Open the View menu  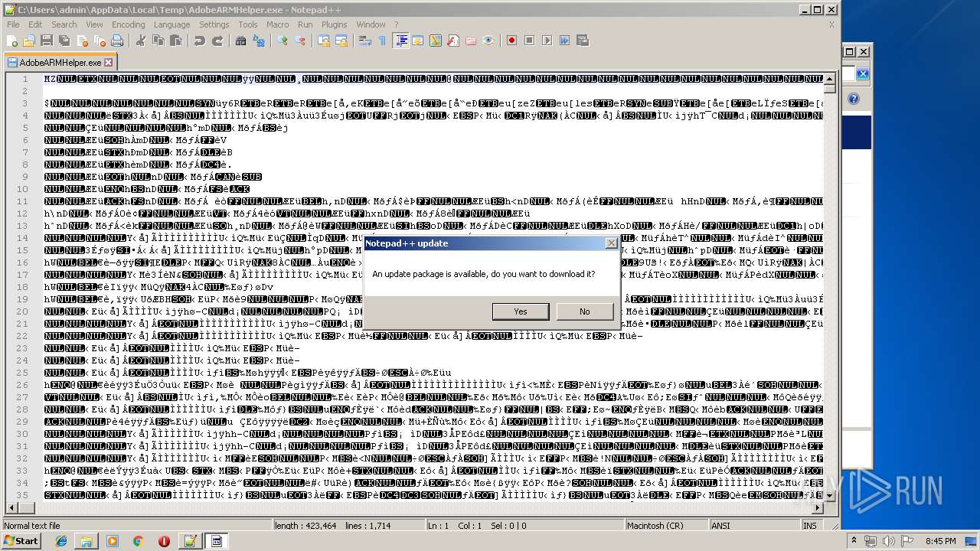94,24
